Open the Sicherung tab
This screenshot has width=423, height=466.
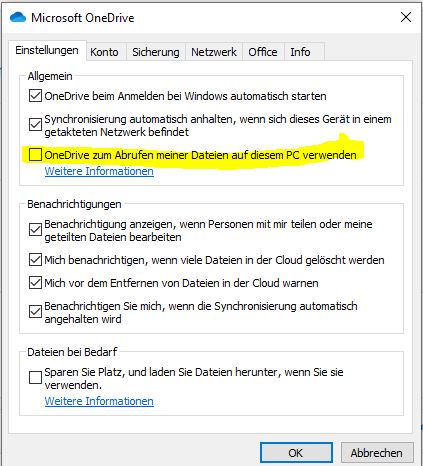(156, 52)
